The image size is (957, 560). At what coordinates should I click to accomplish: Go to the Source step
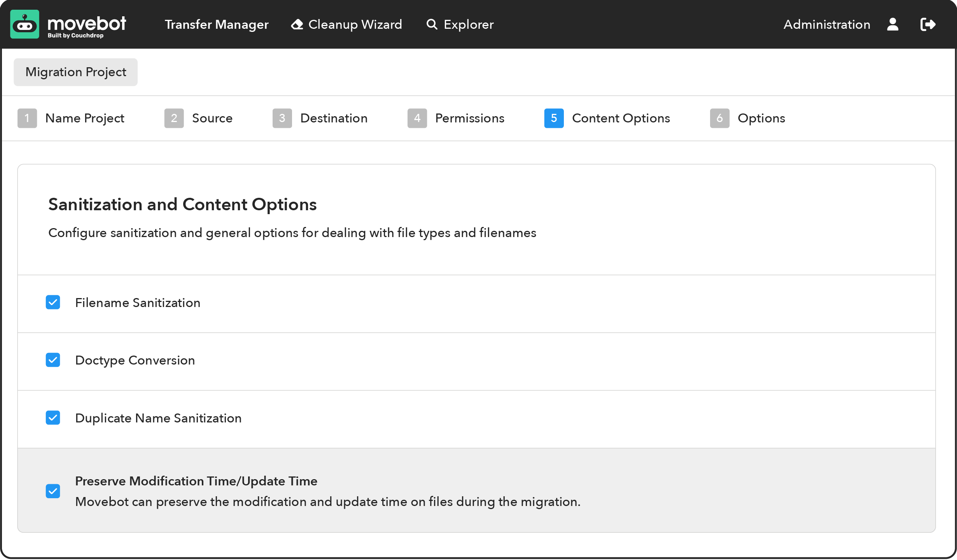(x=212, y=118)
